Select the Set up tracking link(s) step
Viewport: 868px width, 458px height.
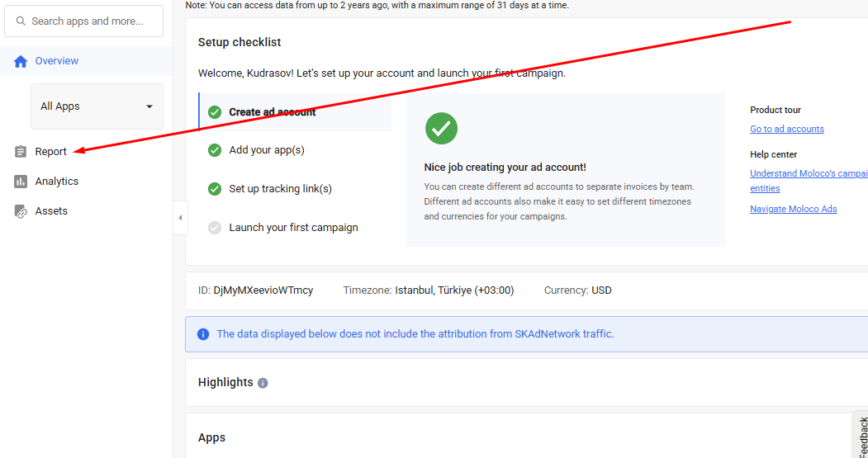pyautogui.click(x=279, y=189)
